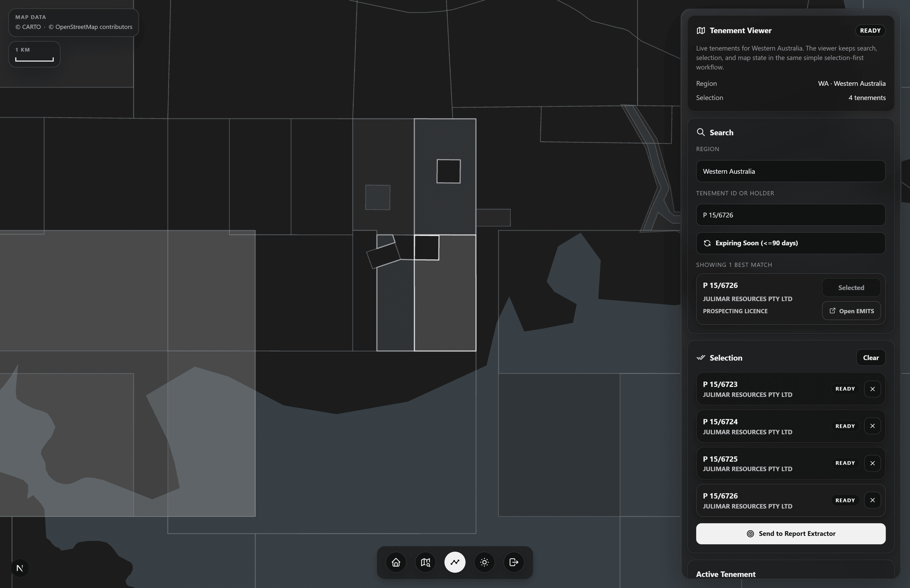Image resolution: width=910 pixels, height=588 pixels.
Task: Click the double-check icon beside Selection
Action: (x=701, y=357)
